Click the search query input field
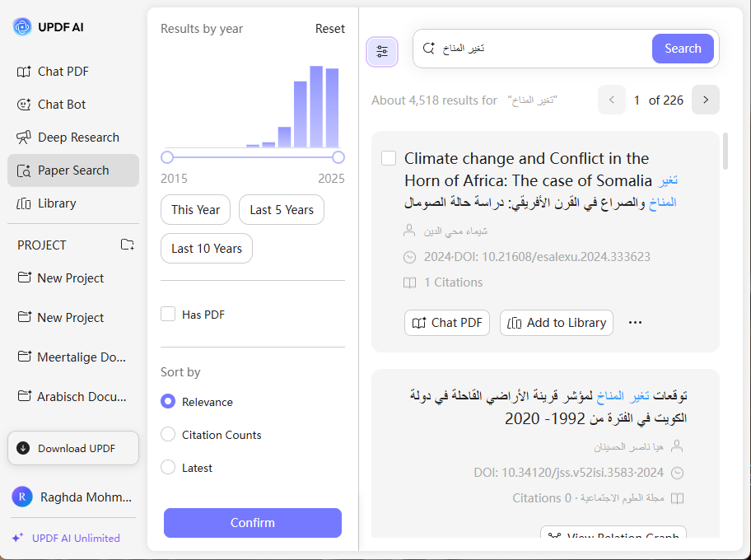This screenshot has width=751, height=560. coord(543,49)
